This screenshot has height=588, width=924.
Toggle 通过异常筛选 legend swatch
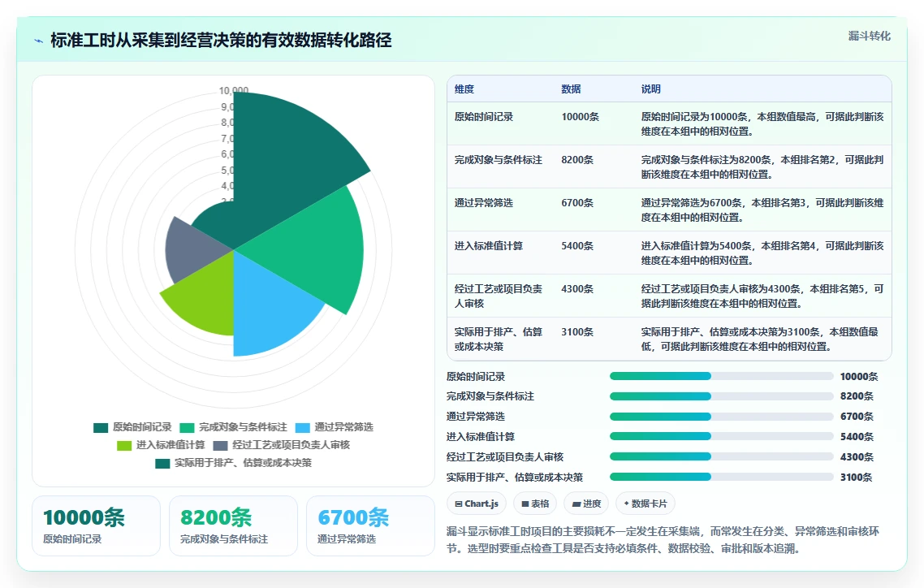[302, 428]
